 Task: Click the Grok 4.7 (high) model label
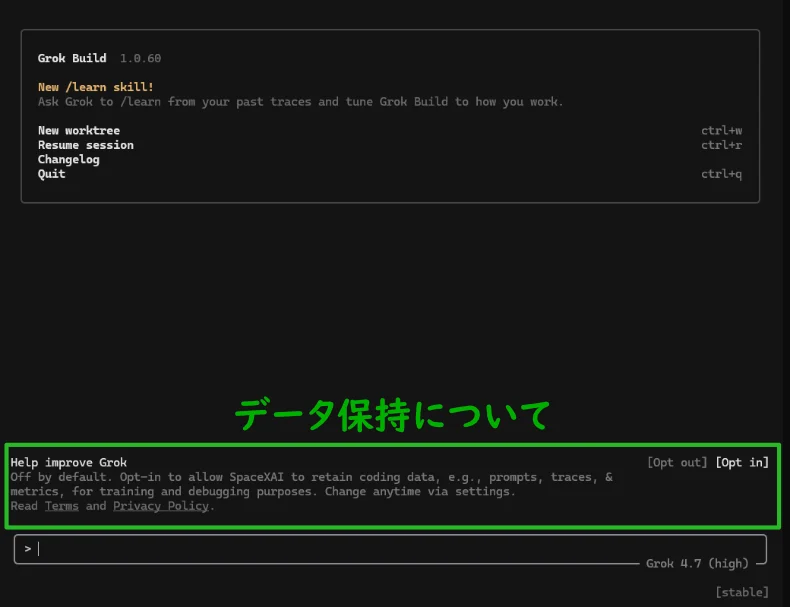[697, 563]
